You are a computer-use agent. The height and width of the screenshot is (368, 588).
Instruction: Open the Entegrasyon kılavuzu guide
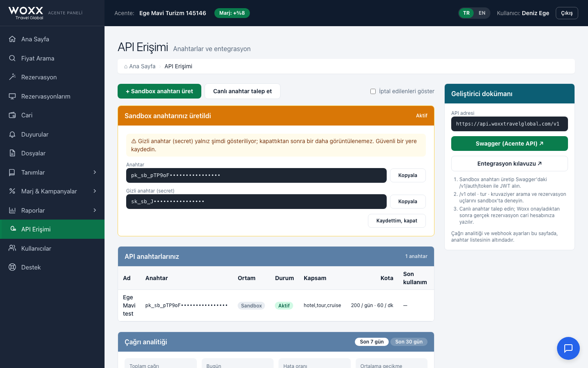coord(510,164)
